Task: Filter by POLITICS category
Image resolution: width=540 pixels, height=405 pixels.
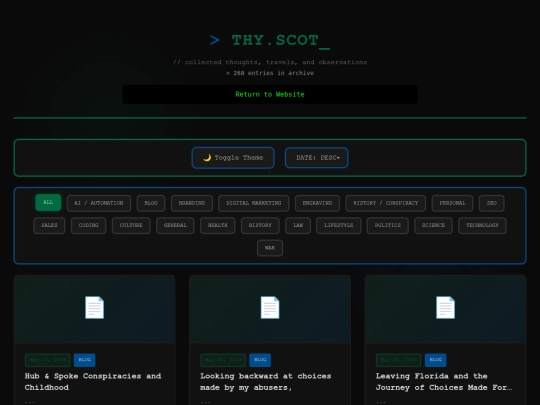Action: [x=388, y=226]
